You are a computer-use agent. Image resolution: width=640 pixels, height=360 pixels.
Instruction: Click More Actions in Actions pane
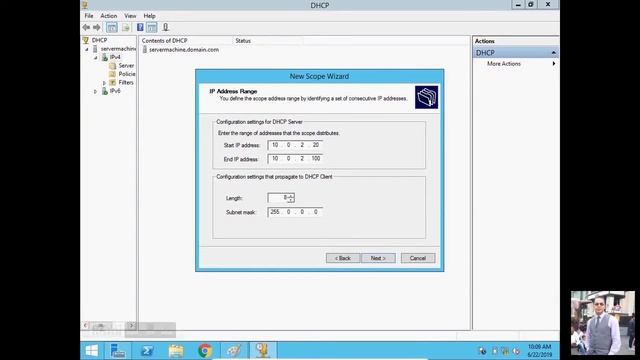(x=504, y=64)
